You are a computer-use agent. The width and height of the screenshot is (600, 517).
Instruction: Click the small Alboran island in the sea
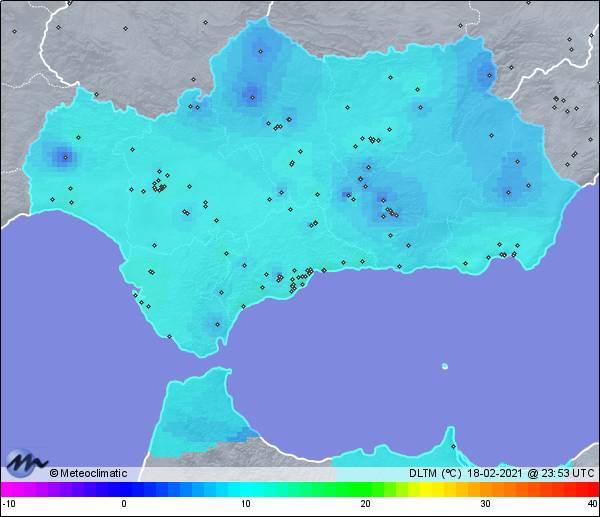[x=445, y=366]
